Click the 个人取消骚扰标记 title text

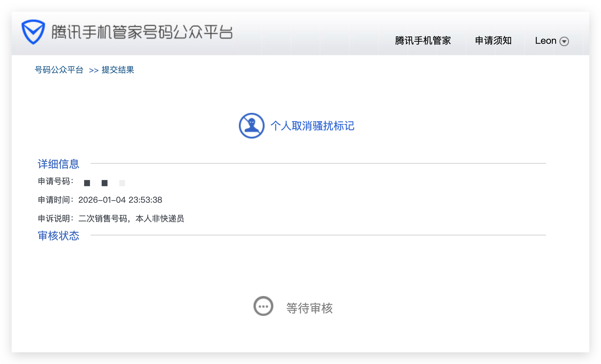(x=312, y=126)
